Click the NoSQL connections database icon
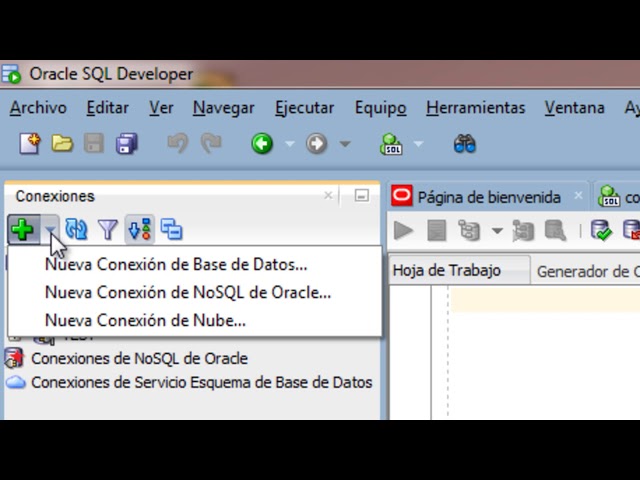The image size is (640, 480). click(x=14, y=358)
